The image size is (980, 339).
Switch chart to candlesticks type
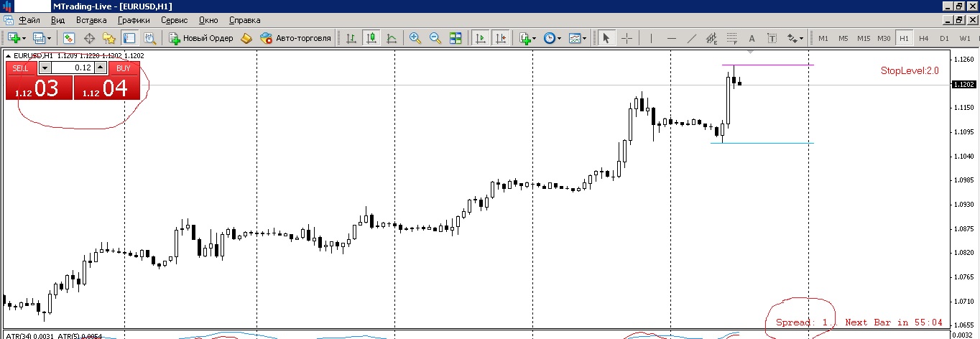pos(371,38)
